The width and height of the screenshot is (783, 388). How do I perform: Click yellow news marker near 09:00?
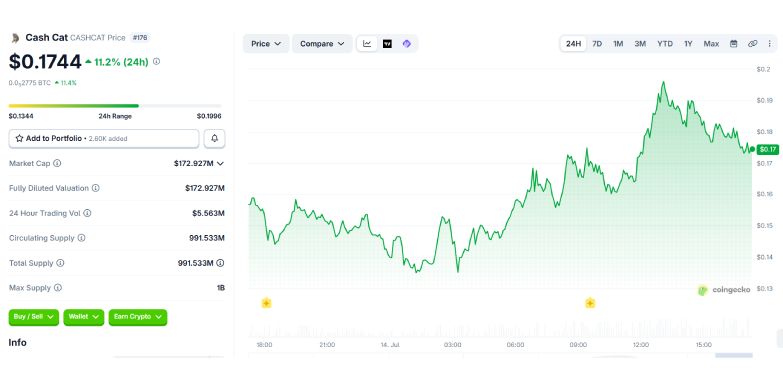590,303
